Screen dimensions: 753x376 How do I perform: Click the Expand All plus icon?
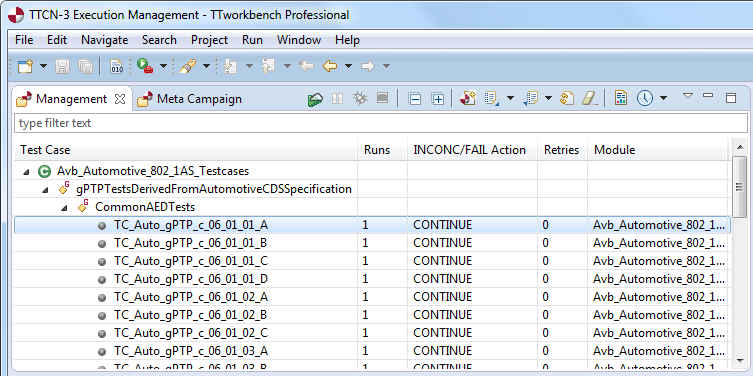[437, 99]
